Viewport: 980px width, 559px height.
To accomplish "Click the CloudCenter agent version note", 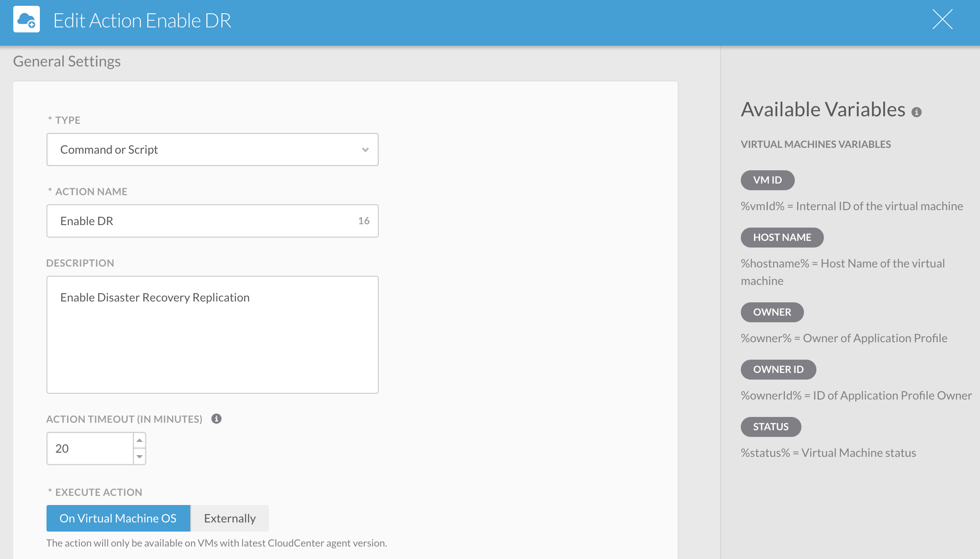I will pyautogui.click(x=216, y=543).
